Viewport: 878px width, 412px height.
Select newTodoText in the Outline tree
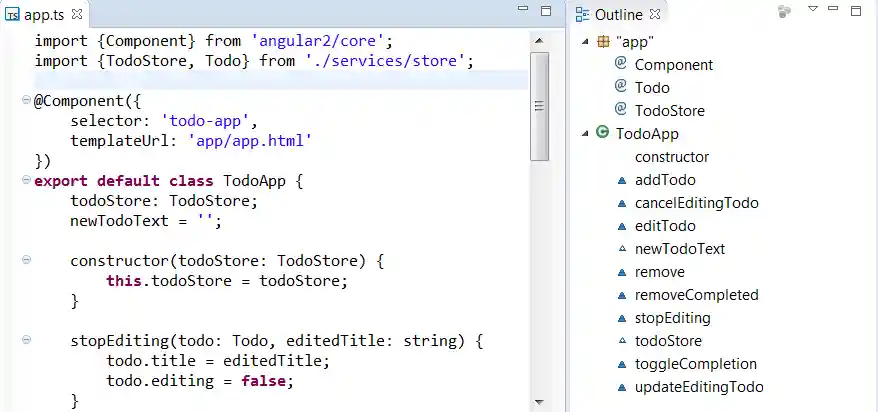click(x=680, y=249)
